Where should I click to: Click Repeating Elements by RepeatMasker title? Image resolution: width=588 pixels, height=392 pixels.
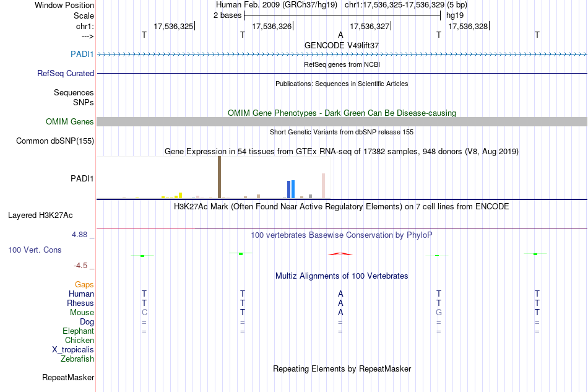342,368
